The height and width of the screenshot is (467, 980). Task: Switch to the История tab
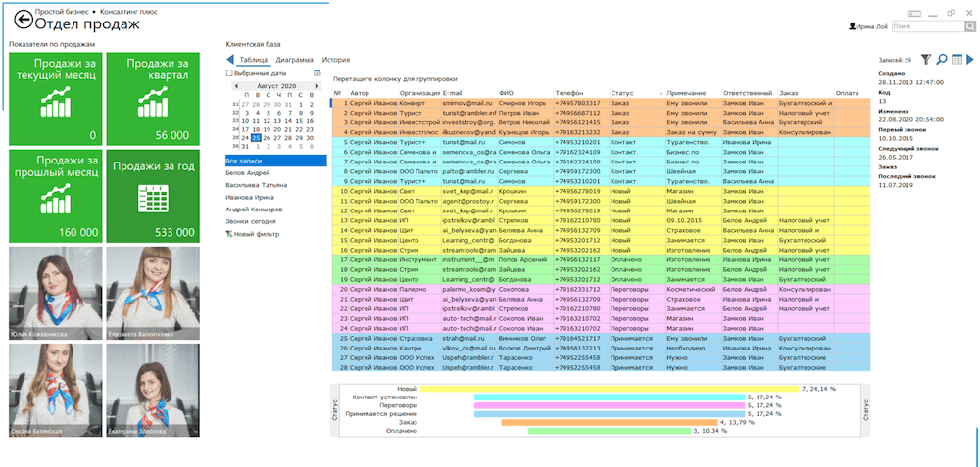tap(336, 60)
